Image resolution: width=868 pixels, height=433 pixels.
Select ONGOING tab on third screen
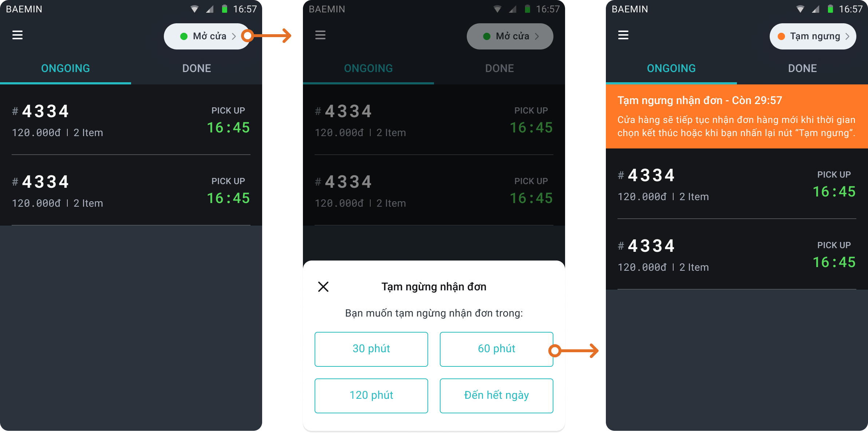click(x=671, y=68)
